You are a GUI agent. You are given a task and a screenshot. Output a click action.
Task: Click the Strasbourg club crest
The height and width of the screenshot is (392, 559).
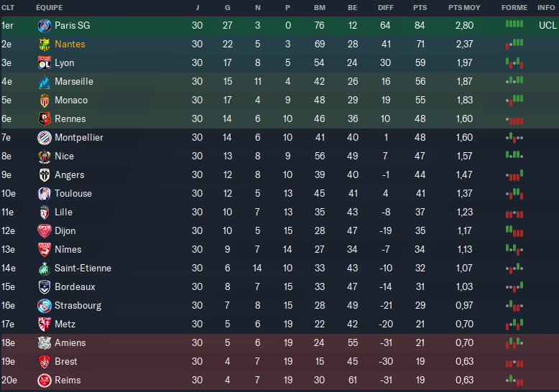tap(44, 306)
